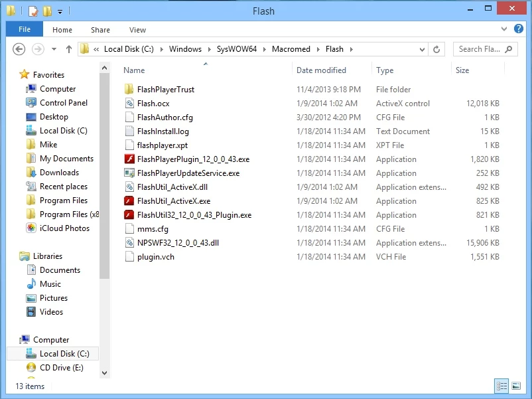Click Properties icon in quick access toolbar

click(33, 11)
